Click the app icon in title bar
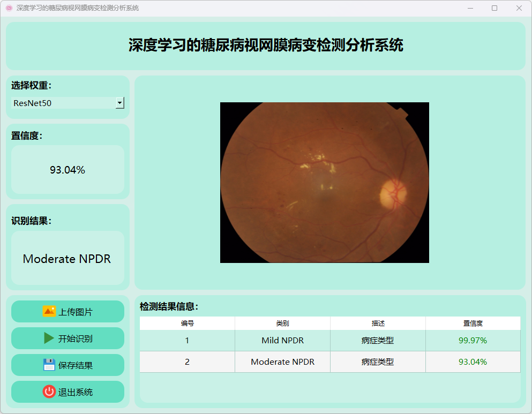Image resolution: width=532 pixels, height=414 pixels. 9,8
